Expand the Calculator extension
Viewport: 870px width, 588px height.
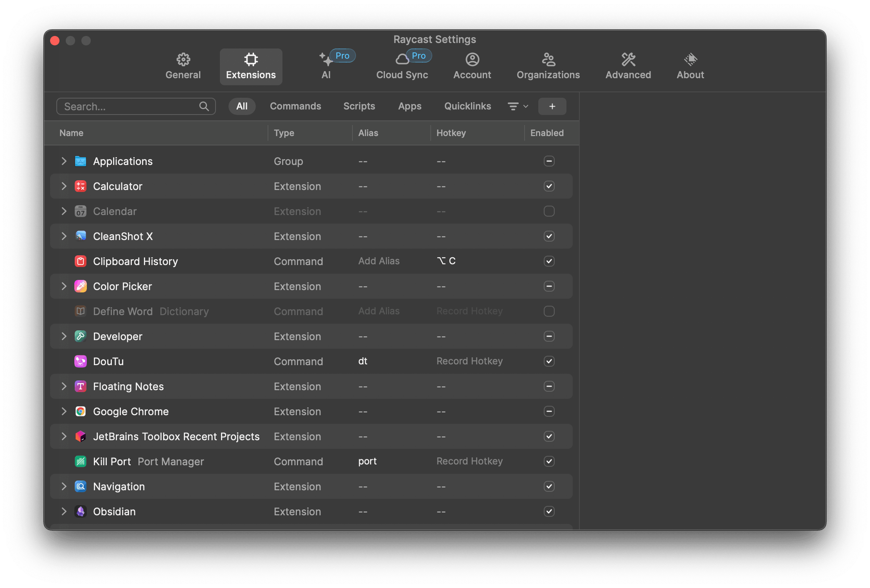64,186
